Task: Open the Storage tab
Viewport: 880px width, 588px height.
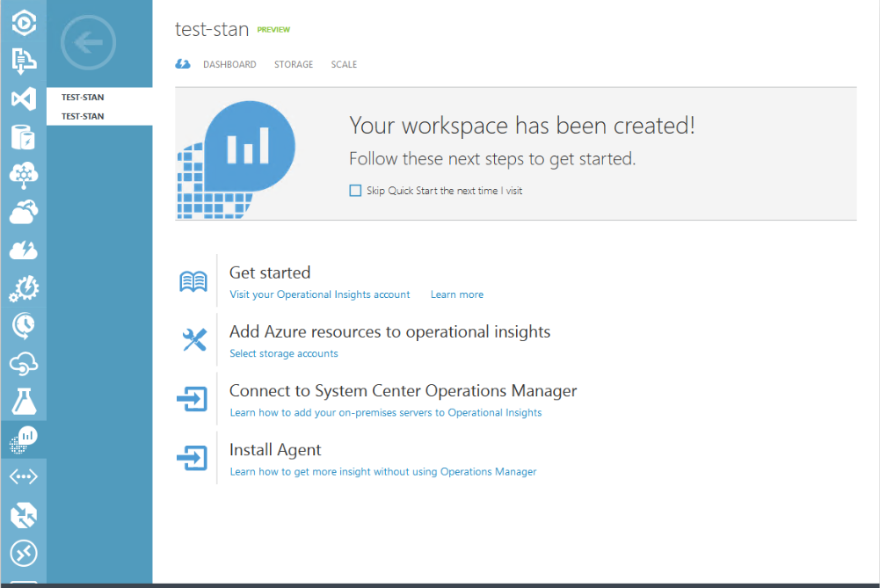Action: pos(294,65)
